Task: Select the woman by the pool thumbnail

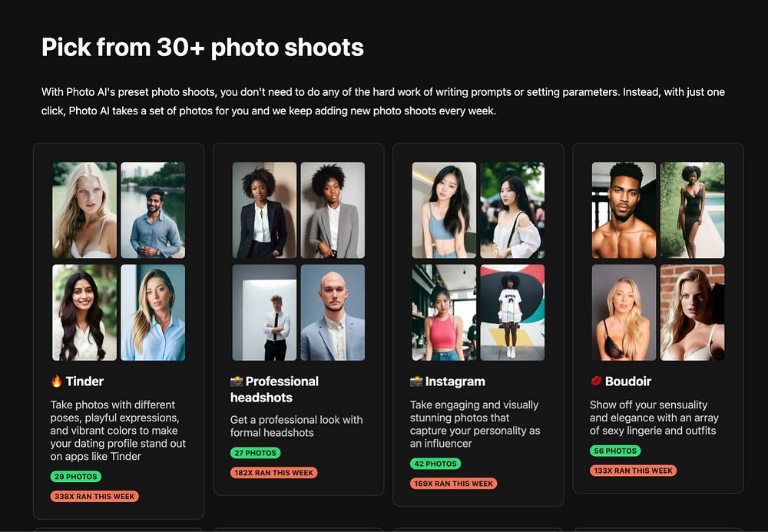Action: [x=692, y=210]
